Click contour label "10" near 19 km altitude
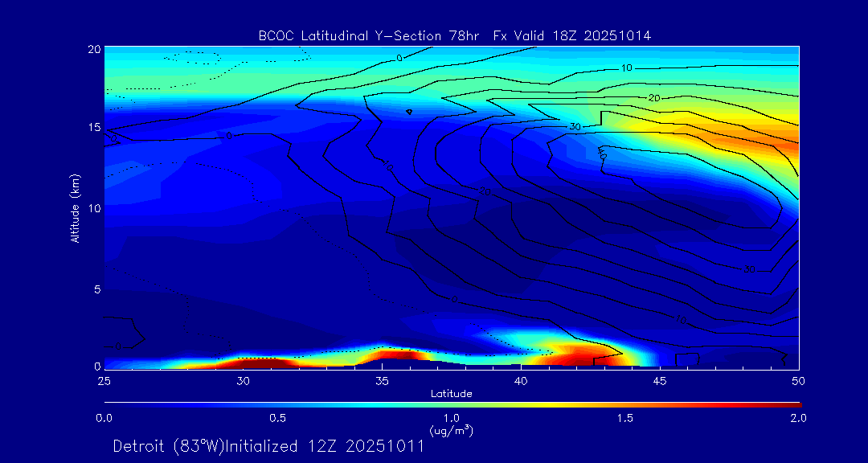The width and height of the screenshot is (868, 463). [626, 68]
